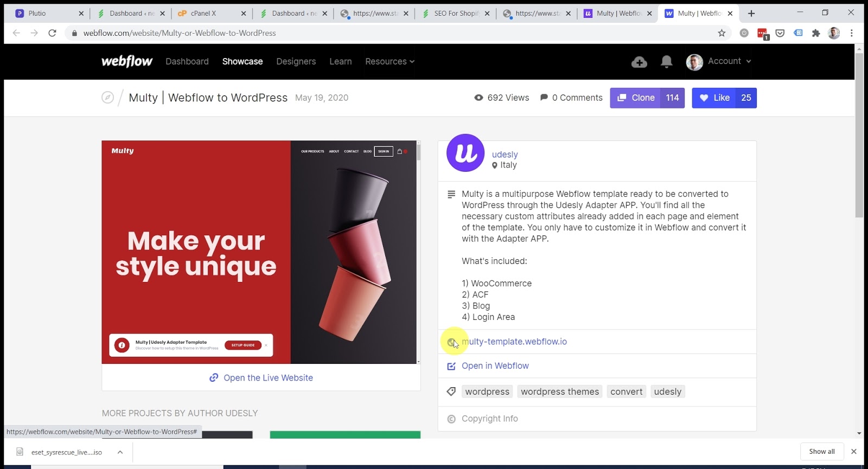Screen dimensions: 868x469
Task: Like this project
Action: tap(724, 98)
